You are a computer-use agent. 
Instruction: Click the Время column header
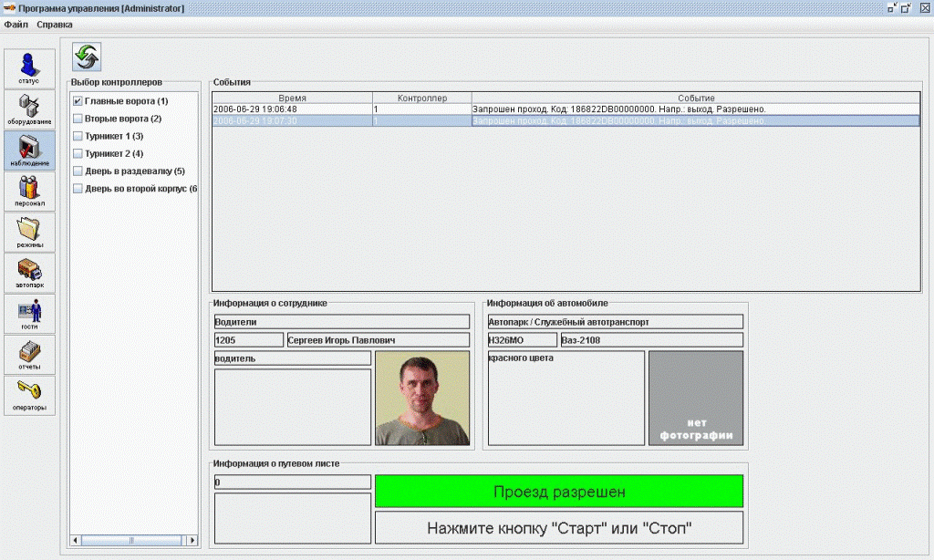coord(292,98)
